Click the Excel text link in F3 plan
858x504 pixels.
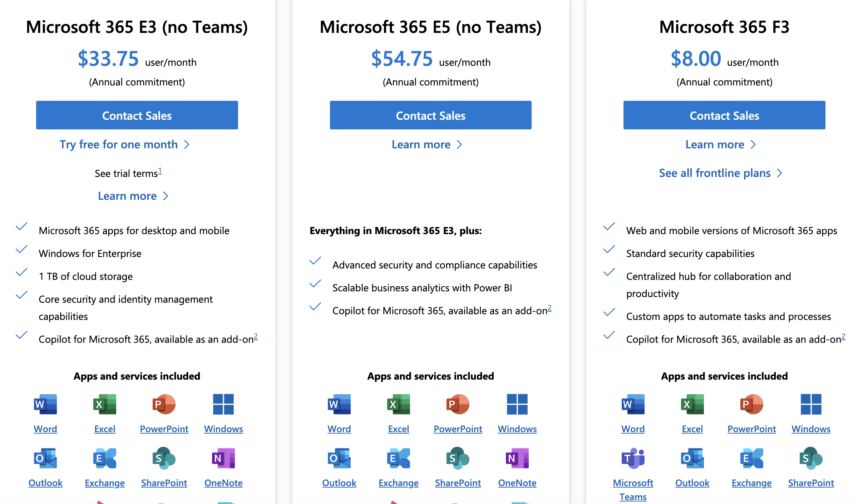coord(692,429)
